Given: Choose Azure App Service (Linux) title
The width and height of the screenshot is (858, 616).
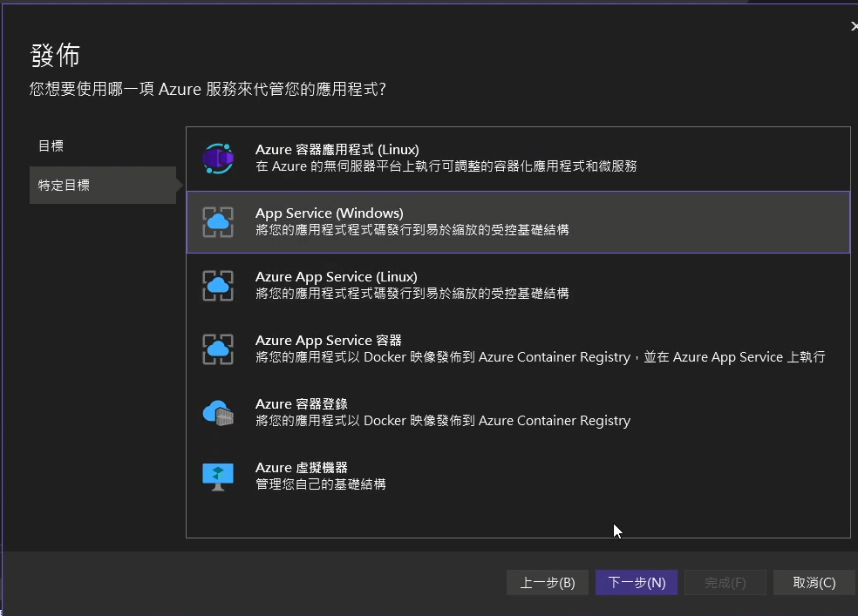Looking at the screenshot, I should pos(337,277).
